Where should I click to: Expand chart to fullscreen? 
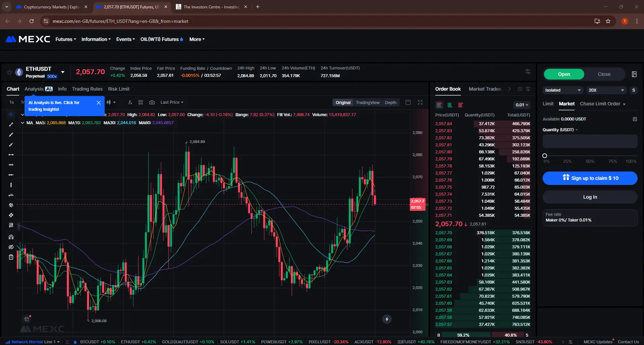click(420, 102)
